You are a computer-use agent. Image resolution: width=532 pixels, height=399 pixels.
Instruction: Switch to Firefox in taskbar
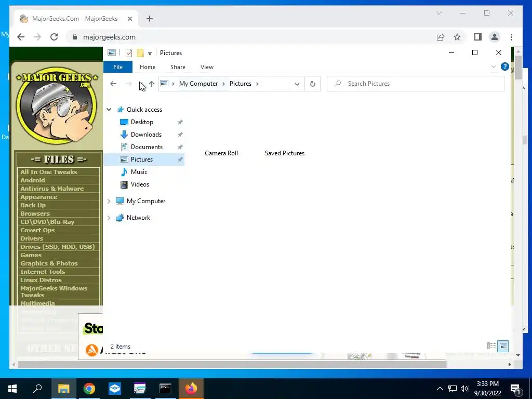click(191, 389)
